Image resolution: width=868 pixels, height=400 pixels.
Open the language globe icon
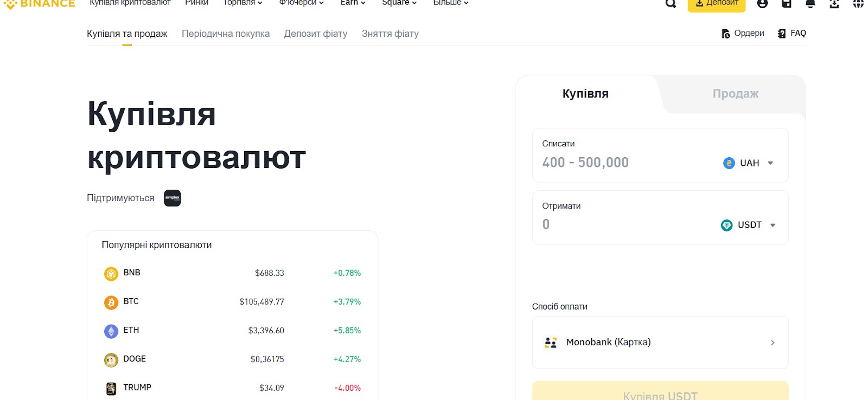[x=858, y=3]
